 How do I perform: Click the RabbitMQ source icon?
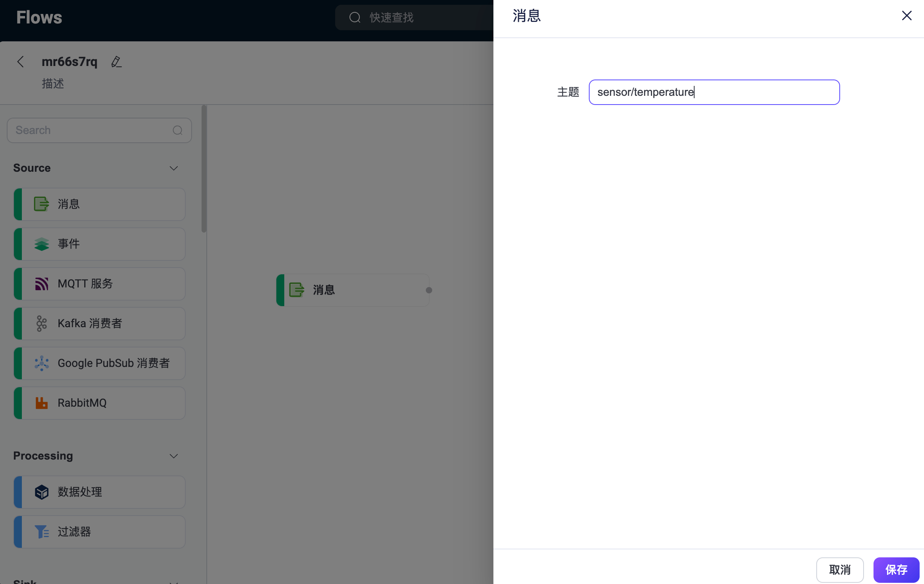[x=41, y=403]
